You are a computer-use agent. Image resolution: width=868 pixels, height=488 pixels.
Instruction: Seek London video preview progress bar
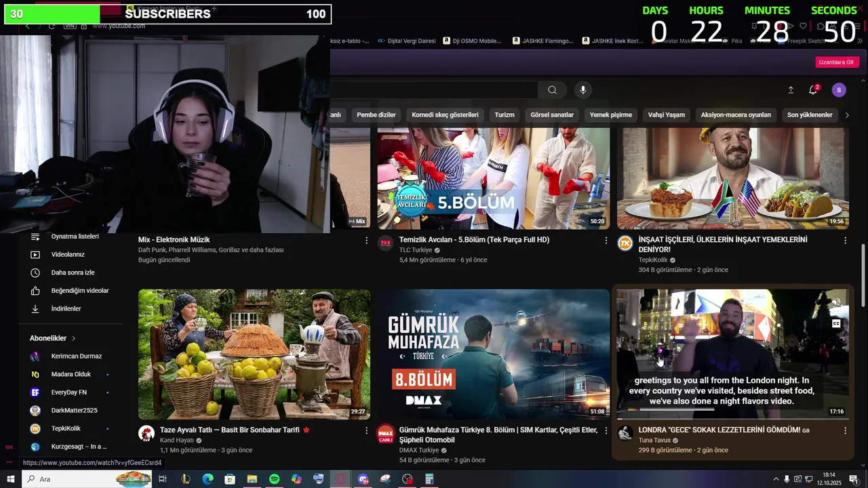[732, 418]
